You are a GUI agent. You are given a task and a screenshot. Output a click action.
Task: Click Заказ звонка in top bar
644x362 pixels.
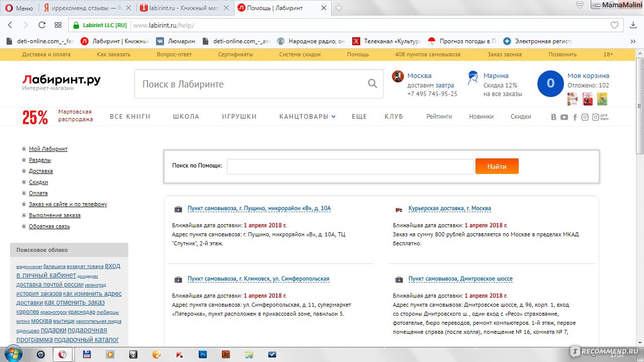(x=504, y=54)
